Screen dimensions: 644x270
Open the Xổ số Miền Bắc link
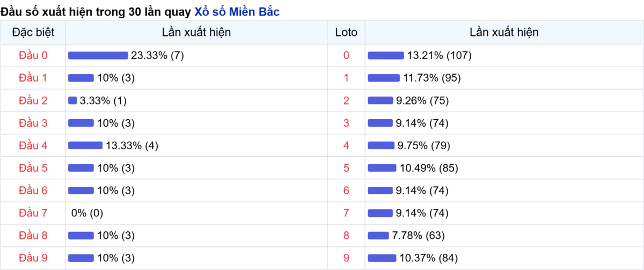(x=237, y=11)
